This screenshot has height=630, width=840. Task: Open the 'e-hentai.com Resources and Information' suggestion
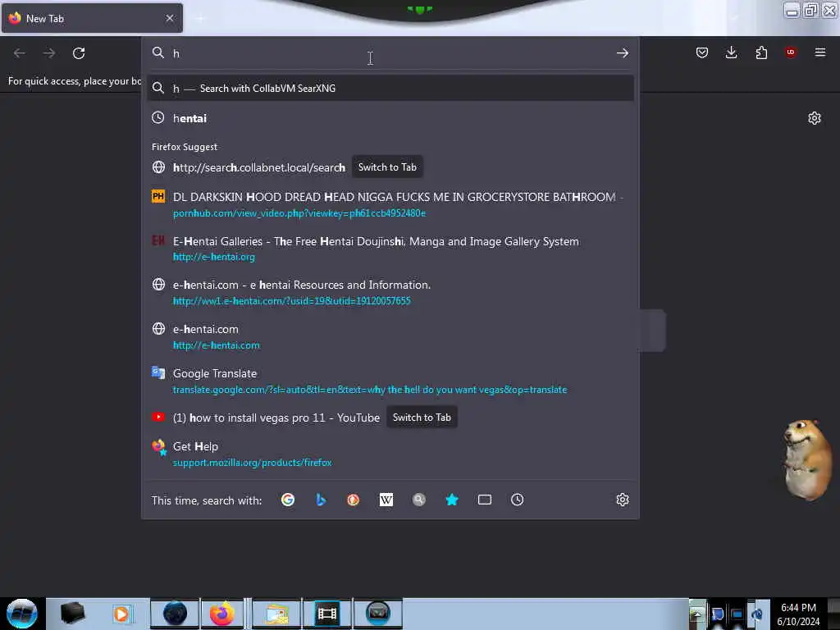click(x=390, y=293)
